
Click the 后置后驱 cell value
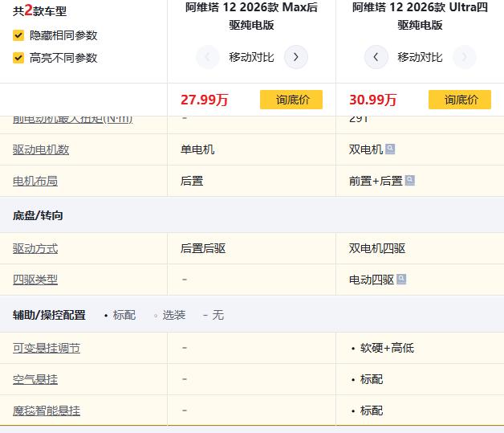(203, 248)
